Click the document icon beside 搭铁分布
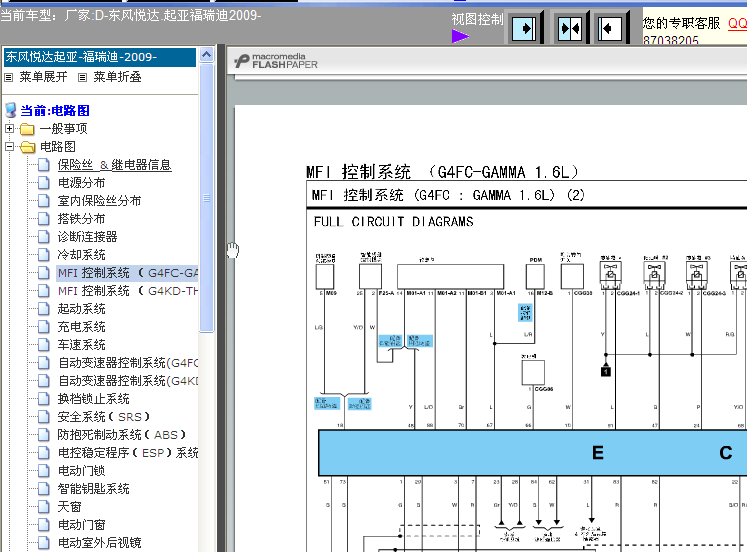The width and height of the screenshot is (747, 552). [x=44, y=219]
